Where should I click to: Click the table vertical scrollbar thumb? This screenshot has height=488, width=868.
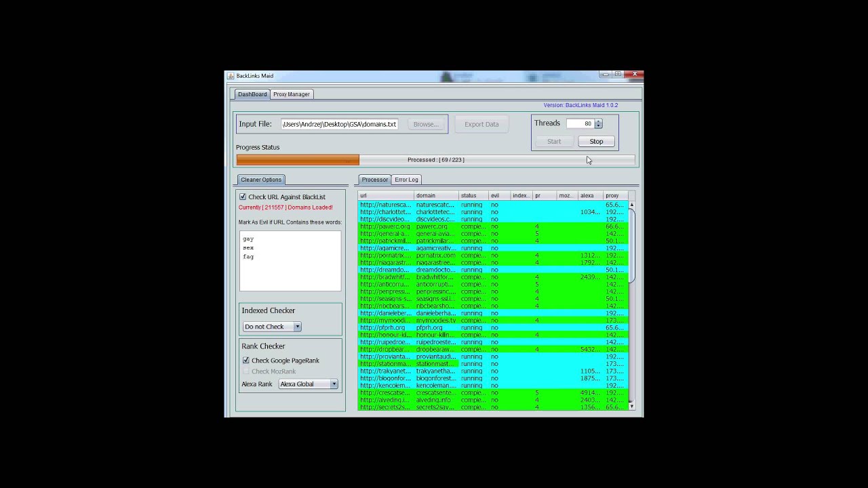[x=631, y=245]
